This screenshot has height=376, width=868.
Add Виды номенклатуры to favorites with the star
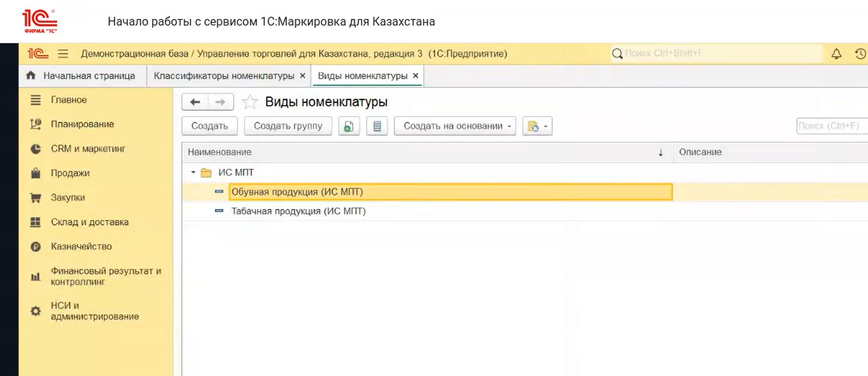[x=250, y=102]
